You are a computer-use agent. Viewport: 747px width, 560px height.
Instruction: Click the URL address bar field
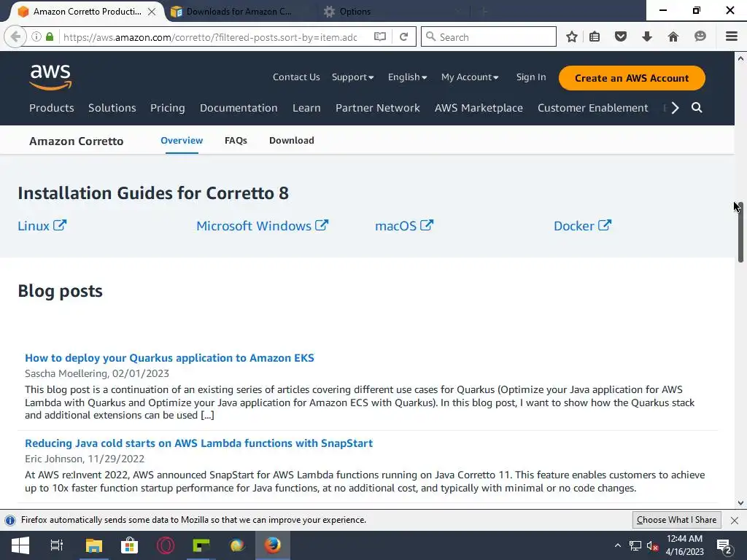coord(209,36)
